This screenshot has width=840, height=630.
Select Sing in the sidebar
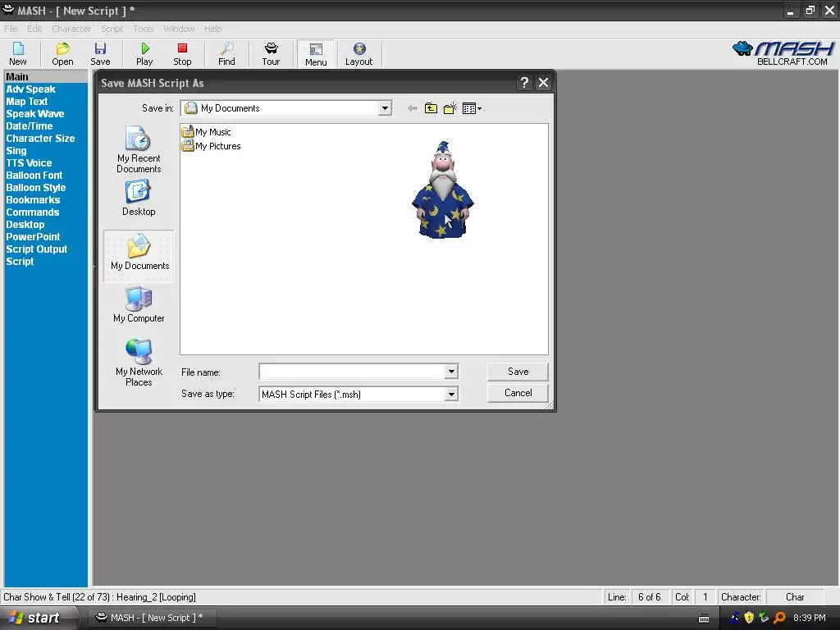pyautogui.click(x=16, y=151)
